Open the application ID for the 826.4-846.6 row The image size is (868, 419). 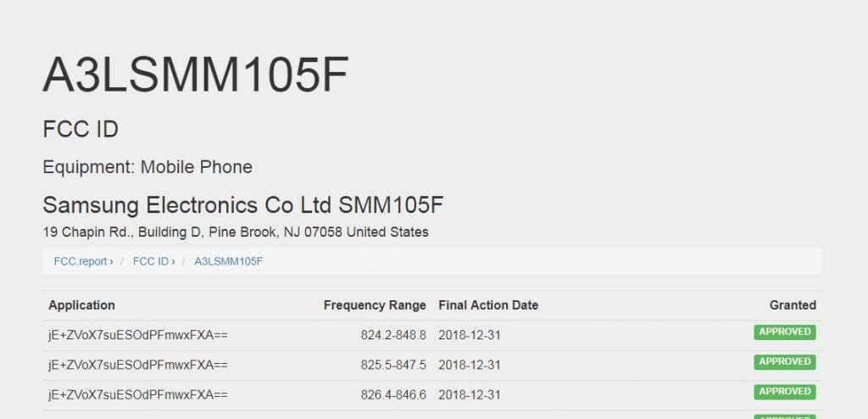coord(138,394)
